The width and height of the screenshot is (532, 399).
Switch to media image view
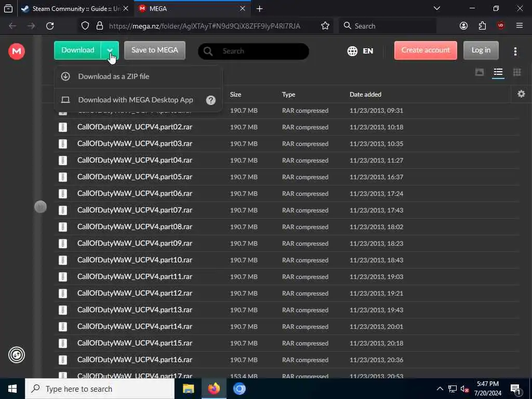[x=480, y=72]
